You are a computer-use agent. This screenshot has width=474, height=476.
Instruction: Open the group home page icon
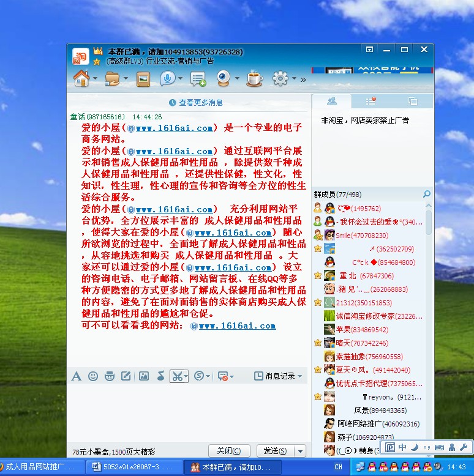[81, 79]
